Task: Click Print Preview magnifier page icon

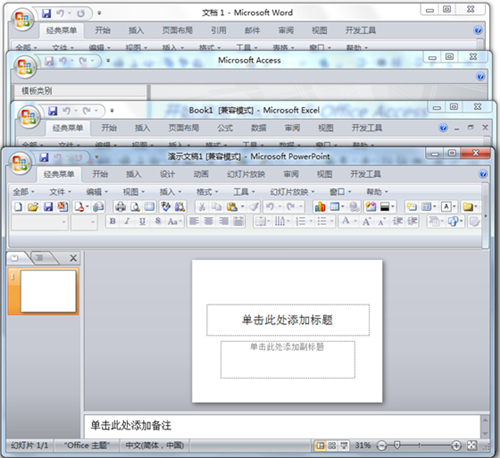Action: coord(135,207)
